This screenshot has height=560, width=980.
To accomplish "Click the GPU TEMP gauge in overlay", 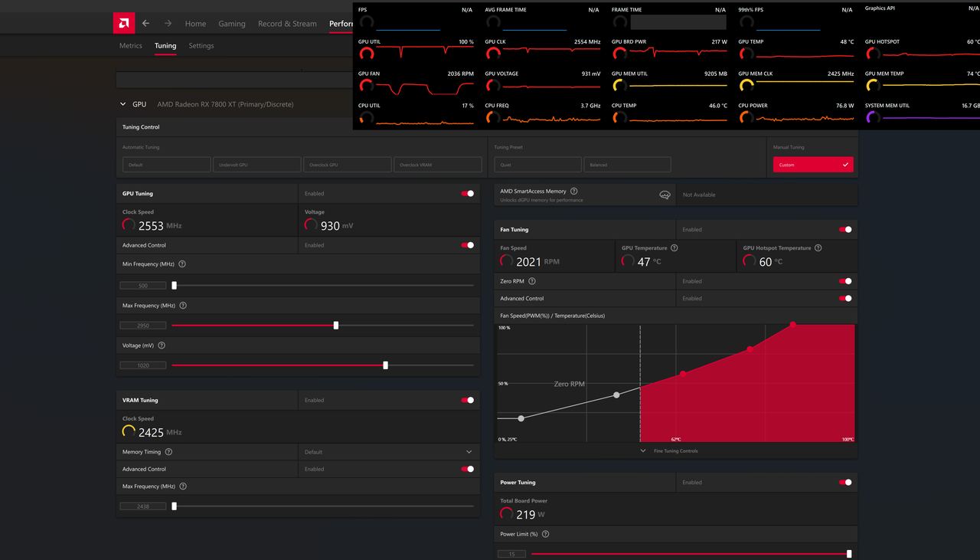I will [x=746, y=54].
